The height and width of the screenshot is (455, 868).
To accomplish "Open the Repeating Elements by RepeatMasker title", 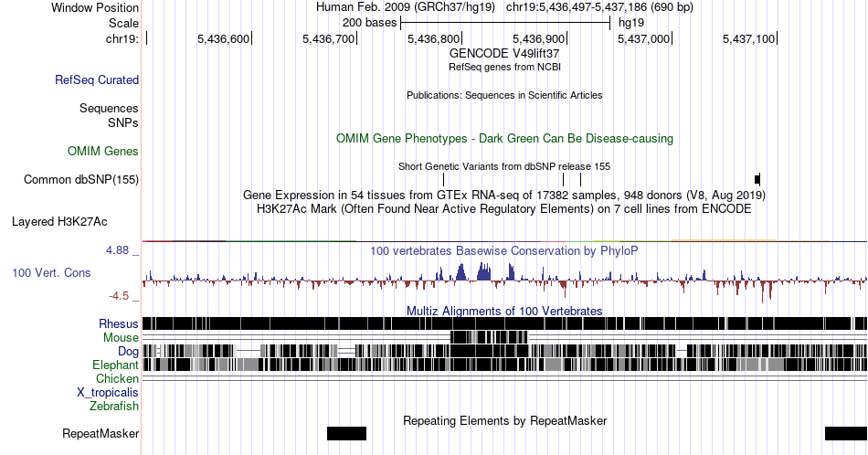I will [504, 420].
